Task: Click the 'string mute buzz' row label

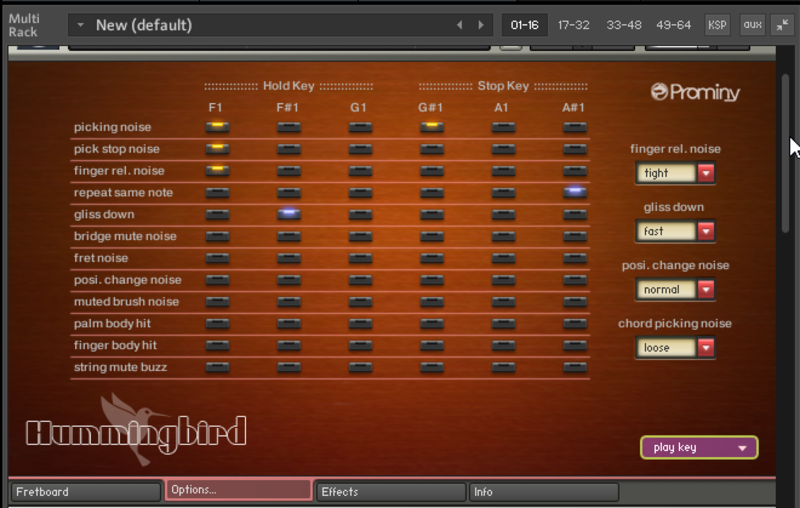Action: pos(120,367)
